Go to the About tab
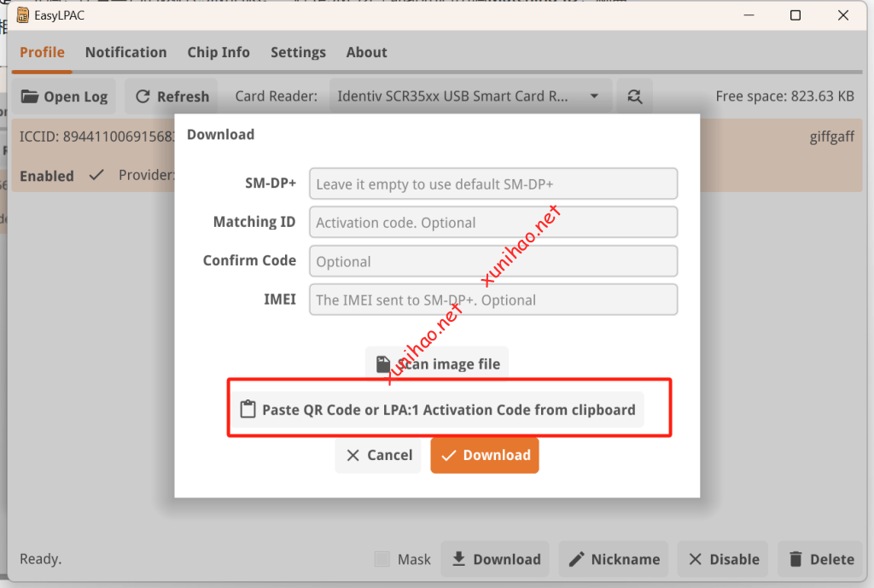This screenshot has height=588, width=874. (366, 52)
